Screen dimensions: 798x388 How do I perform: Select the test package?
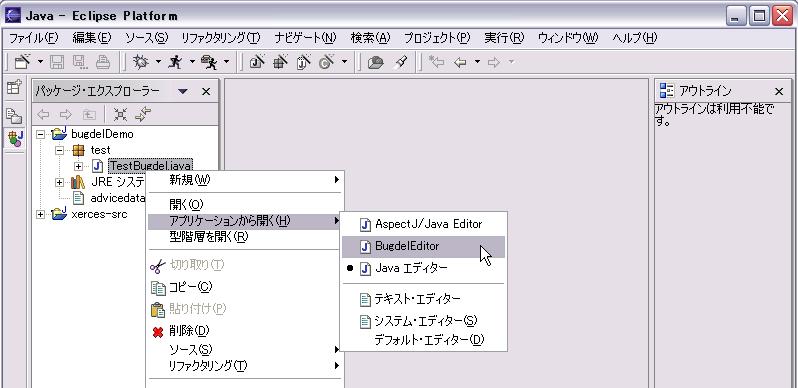coord(100,150)
